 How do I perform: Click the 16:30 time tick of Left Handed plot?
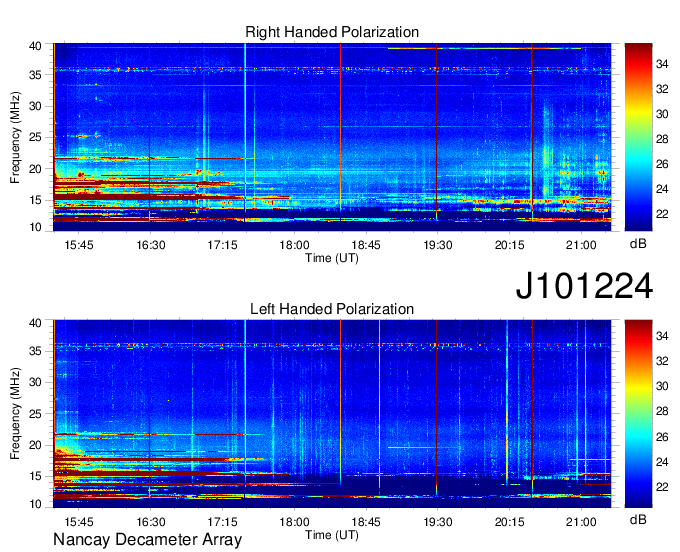click(151, 522)
